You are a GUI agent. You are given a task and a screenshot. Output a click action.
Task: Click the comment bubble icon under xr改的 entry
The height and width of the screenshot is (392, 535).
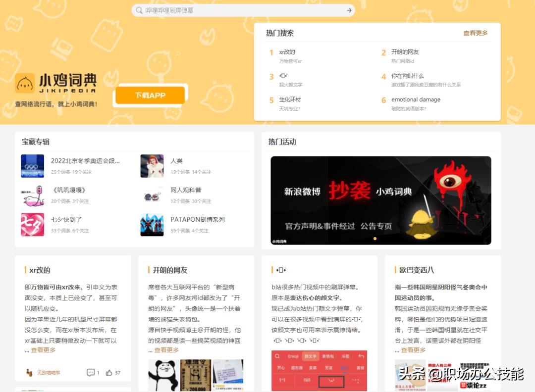coord(90,373)
